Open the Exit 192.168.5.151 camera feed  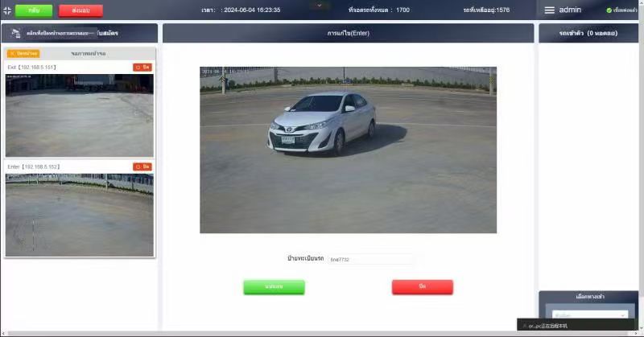point(79,115)
